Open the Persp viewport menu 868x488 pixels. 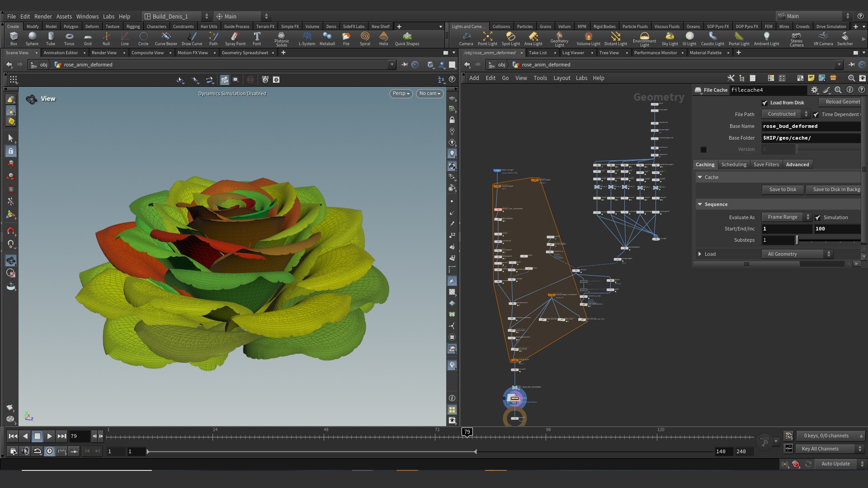pos(401,94)
